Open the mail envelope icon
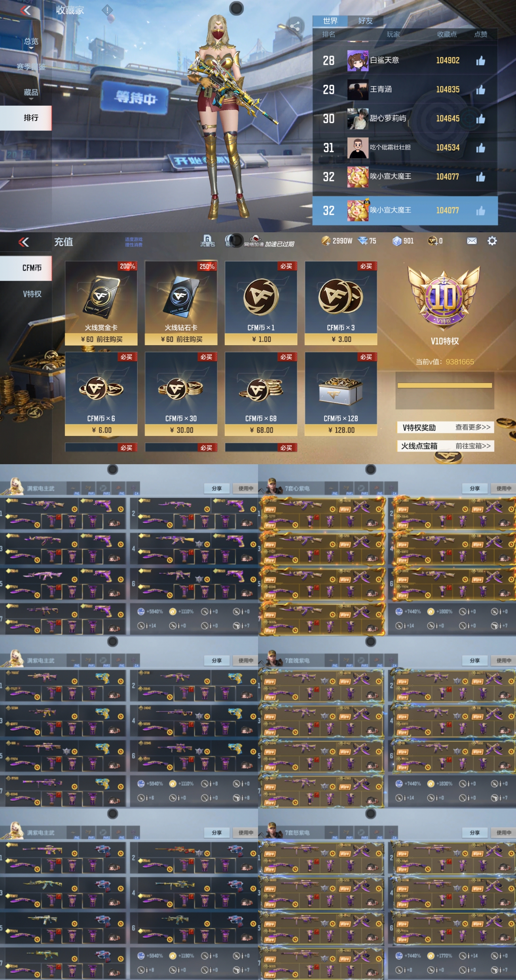 [472, 241]
